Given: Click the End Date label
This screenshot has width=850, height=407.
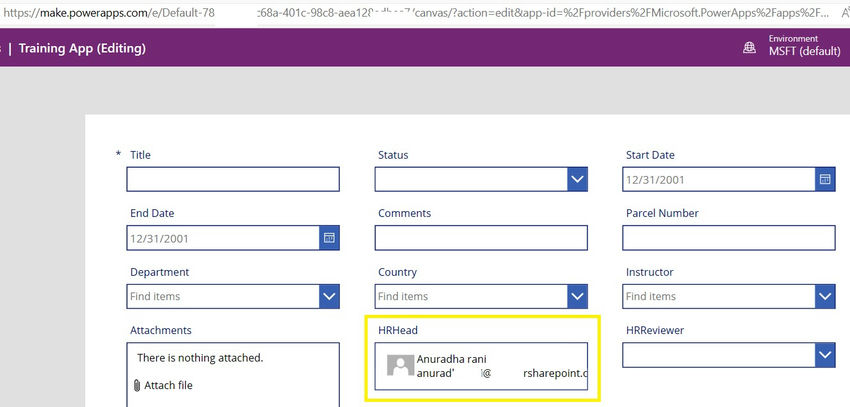Looking at the screenshot, I should point(152,213).
